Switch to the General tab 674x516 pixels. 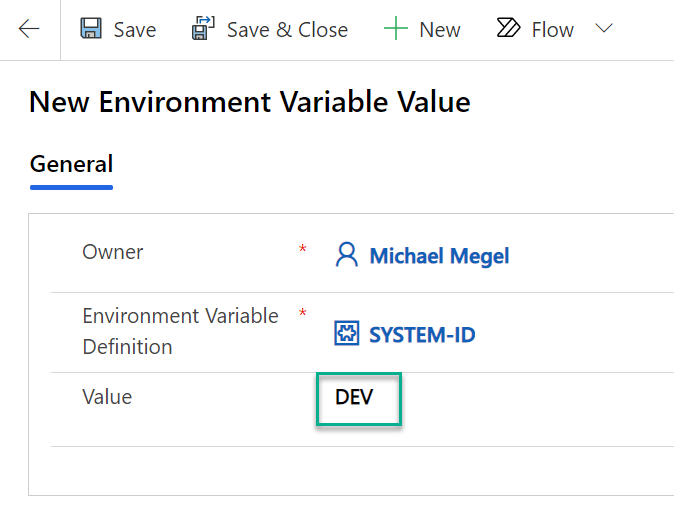point(71,164)
